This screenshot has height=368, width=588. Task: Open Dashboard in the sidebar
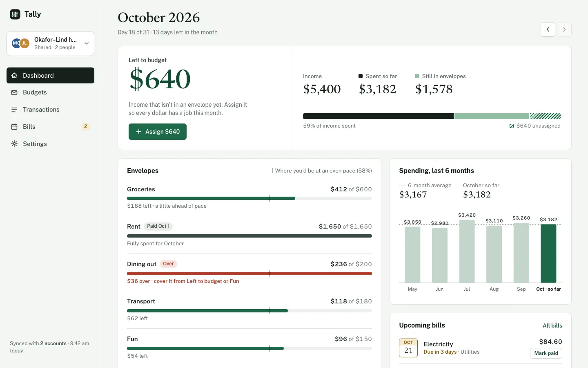[x=50, y=76]
